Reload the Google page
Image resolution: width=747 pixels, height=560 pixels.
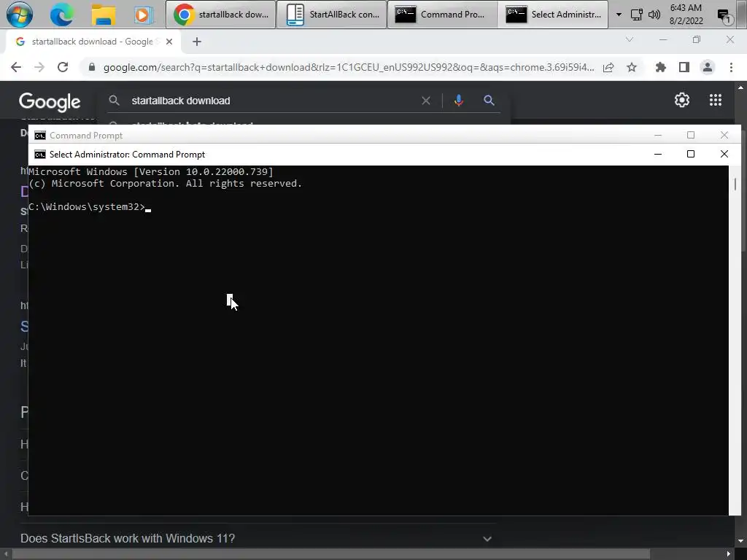click(x=63, y=67)
